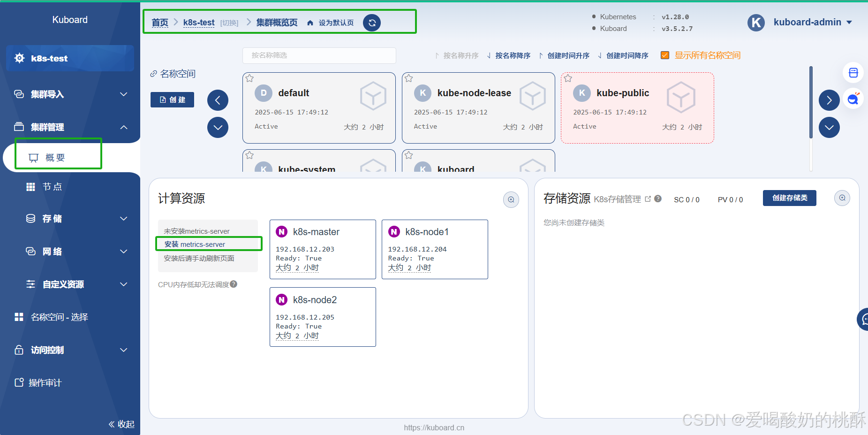The height and width of the screenshot is (435, 868).
Task: Click the help icon next to K8s存储管理
Action: [658, 198]
